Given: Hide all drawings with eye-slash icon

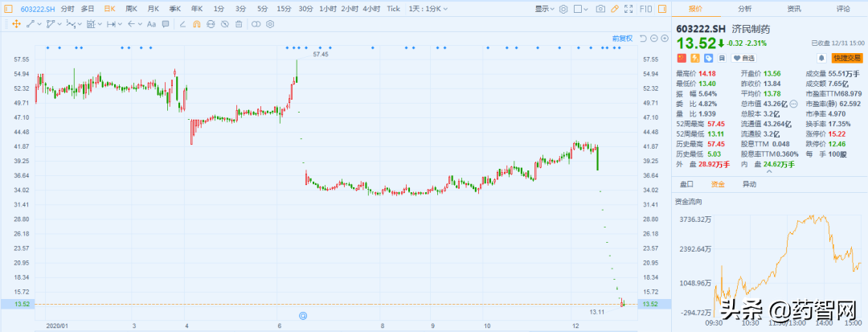Looking at the screenshot, I should (x=224, y=24).
